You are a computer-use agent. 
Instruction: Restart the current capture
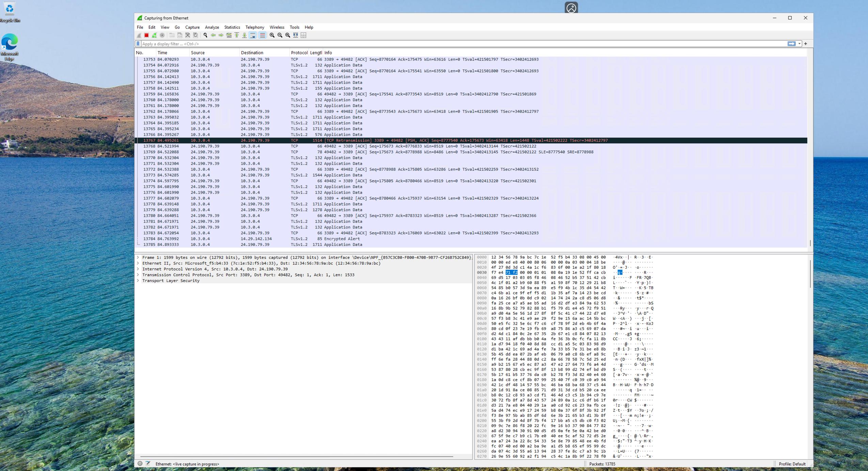tap(154, 35)
